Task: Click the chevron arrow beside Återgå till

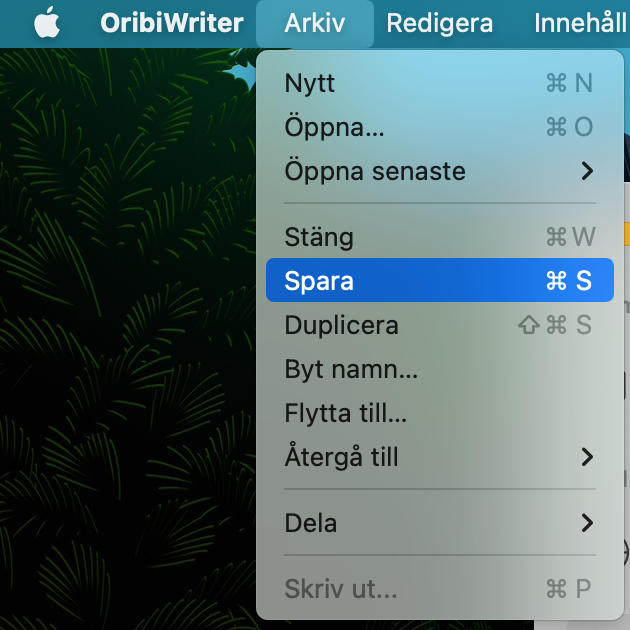Action: [587, 457]
